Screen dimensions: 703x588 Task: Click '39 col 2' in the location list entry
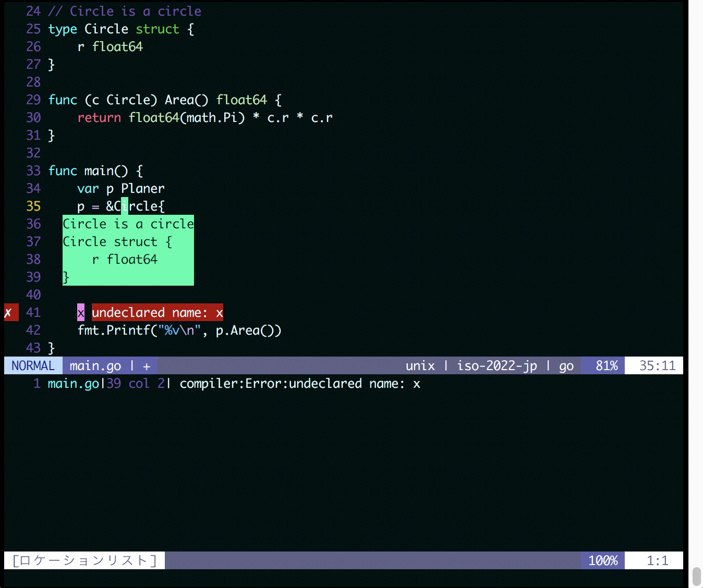136,383
